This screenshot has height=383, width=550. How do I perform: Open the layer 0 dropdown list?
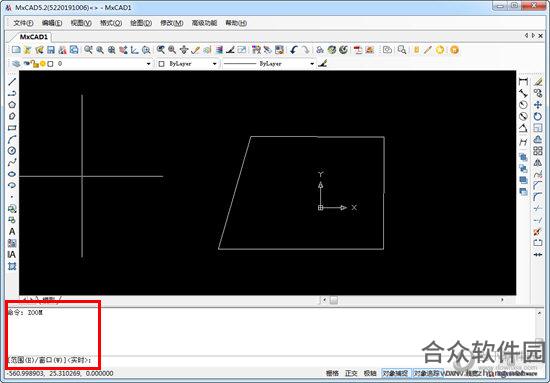(148, 64)
